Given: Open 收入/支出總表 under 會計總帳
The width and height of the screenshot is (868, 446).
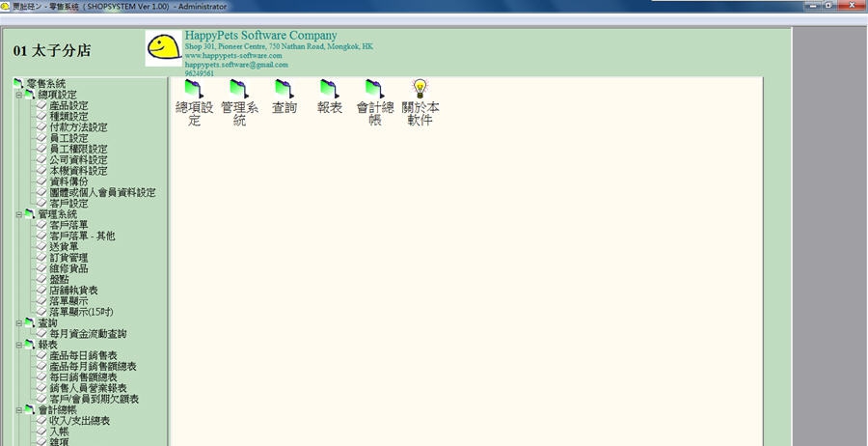Looking at the screenshot, I should [79, 421].
